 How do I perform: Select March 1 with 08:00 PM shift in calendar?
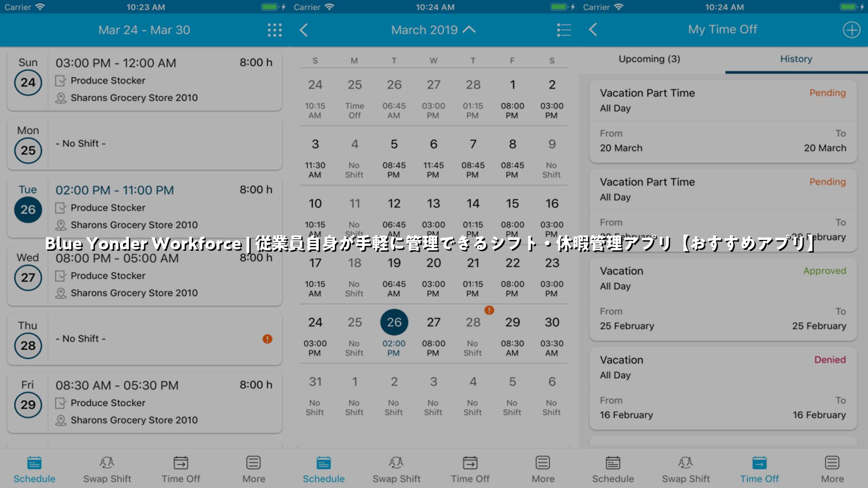pos(512,99)
